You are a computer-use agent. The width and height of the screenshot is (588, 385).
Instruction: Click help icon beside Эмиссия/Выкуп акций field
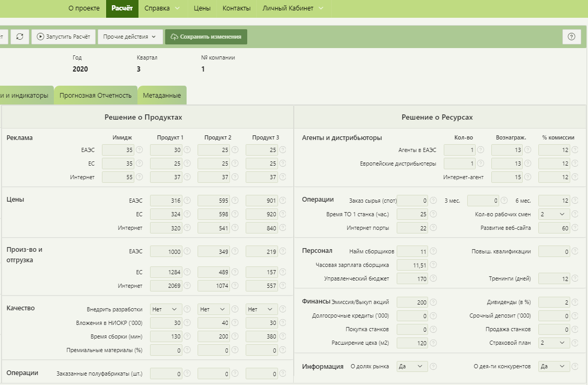point(434,302)
